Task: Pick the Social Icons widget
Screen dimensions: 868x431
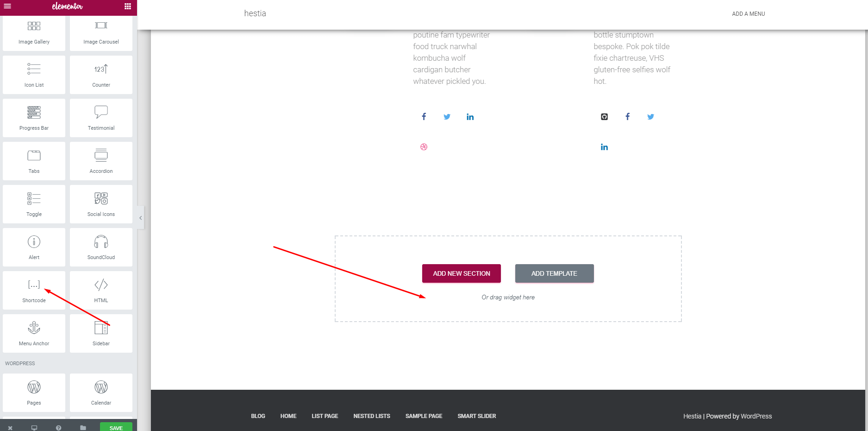Action: click(101, 204)
